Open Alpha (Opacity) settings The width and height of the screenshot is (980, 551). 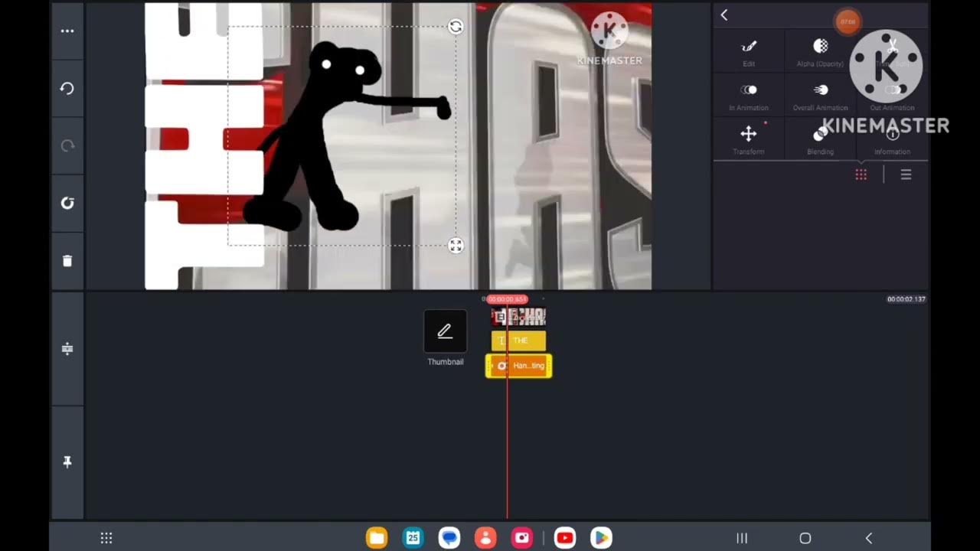pyautogui.click(x=820, y=51)
